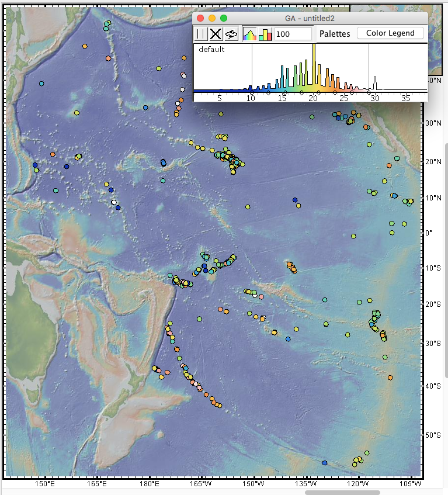Click the flip palette arrows icon
This screenshot has width=448, height=495.
tap(231, 34)
